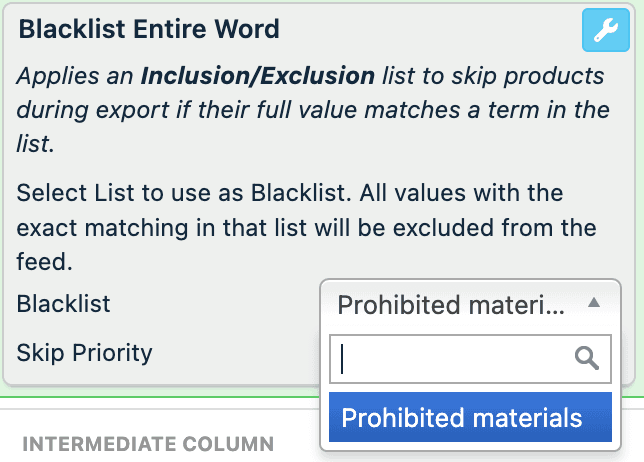
Task: Click the 'INTERMEDIATE COLUMN' heading
Action: (148, 443)
